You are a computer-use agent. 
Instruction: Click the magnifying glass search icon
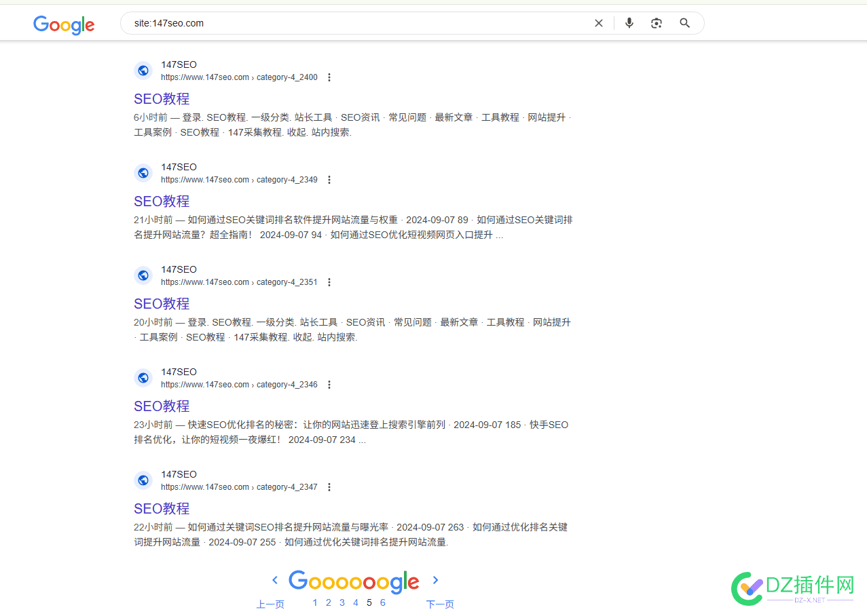click(684, 22)
